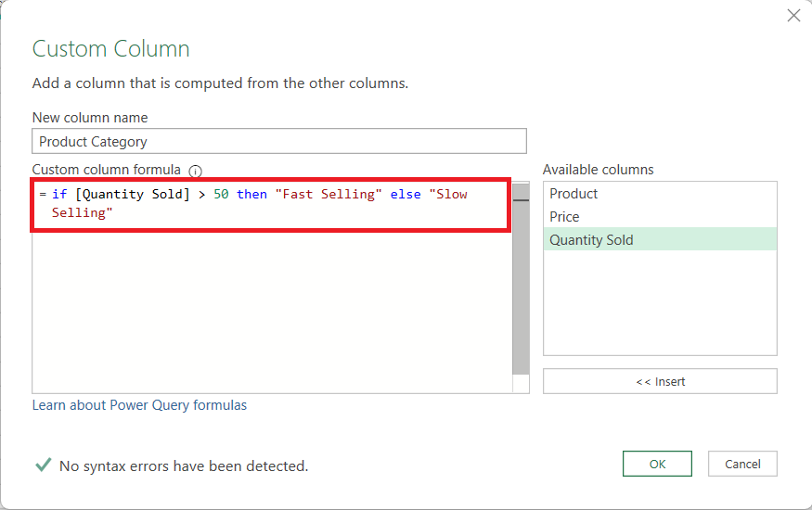Click the Insert button
The image size is (812, 510).
coord(660,381)
